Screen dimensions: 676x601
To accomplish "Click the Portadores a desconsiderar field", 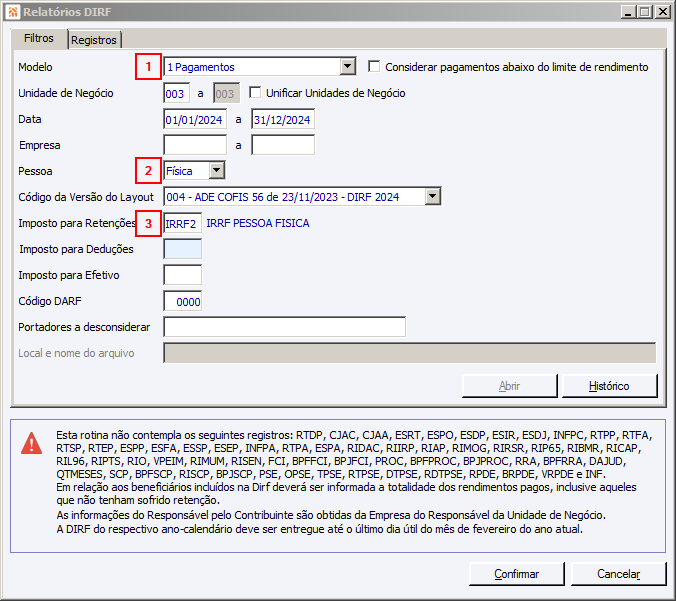I will [285, 327].
